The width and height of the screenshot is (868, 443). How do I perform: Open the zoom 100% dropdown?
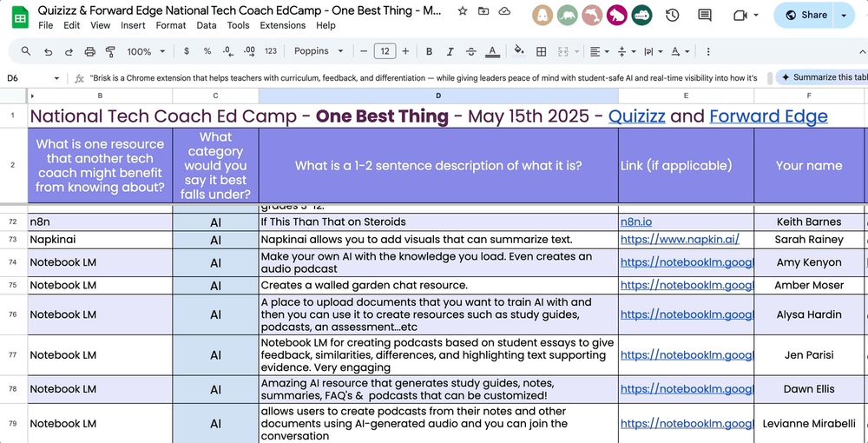[146, 51]
